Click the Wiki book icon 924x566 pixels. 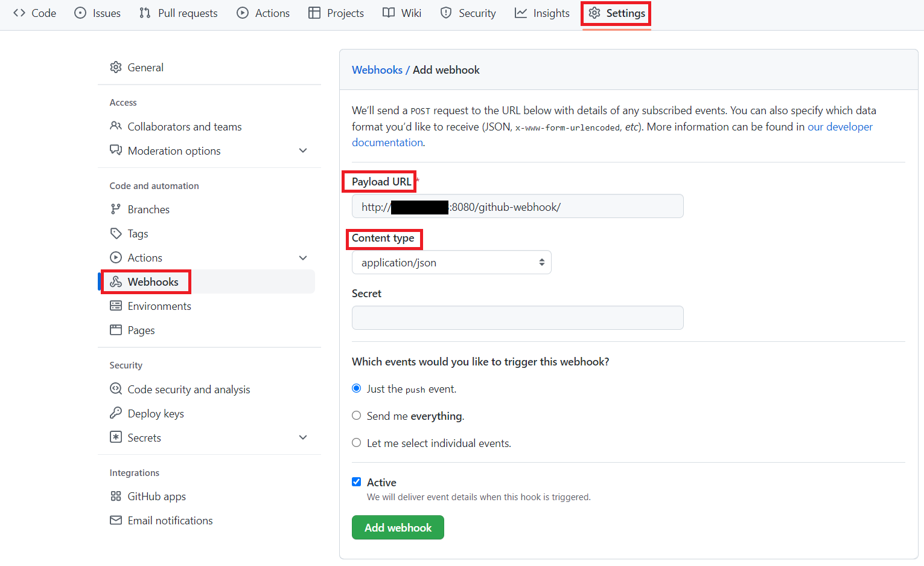click(x=389, y=13)
